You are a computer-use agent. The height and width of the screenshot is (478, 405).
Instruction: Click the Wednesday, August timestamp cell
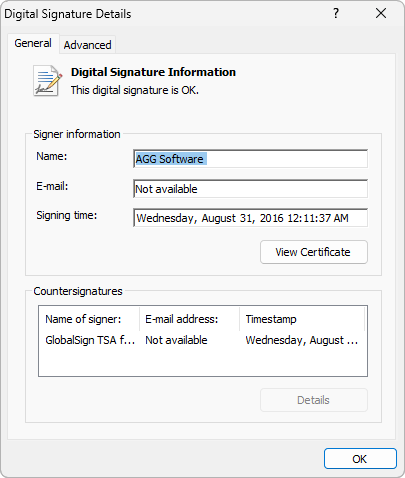(302, 340)
